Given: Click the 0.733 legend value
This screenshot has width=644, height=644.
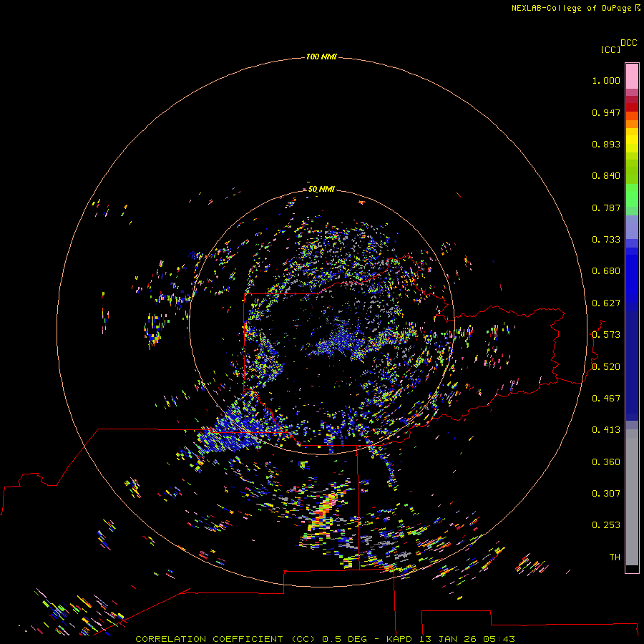Looking at the screenshot, I should tap(606, 240).
